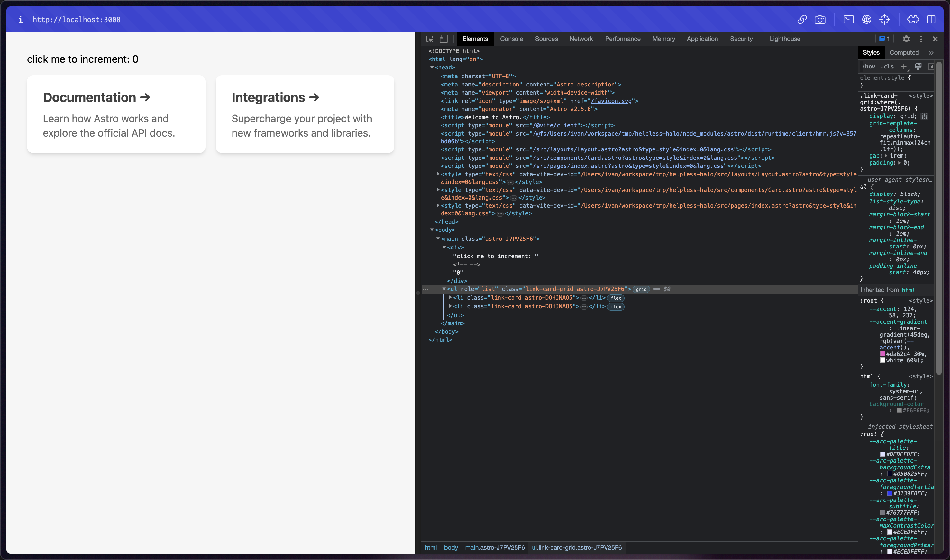Click the #da62c4 color swatch
Image resolution: width=950 pixels, height=560 pixels.
tap(882, 354)
